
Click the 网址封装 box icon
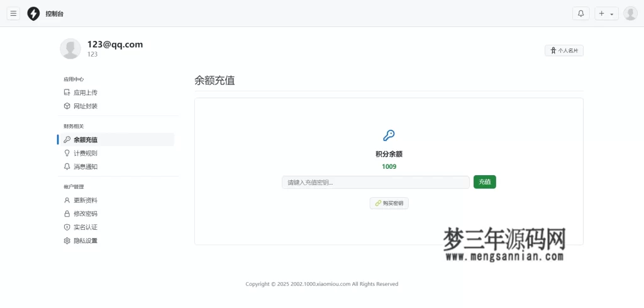pos(67,106)
